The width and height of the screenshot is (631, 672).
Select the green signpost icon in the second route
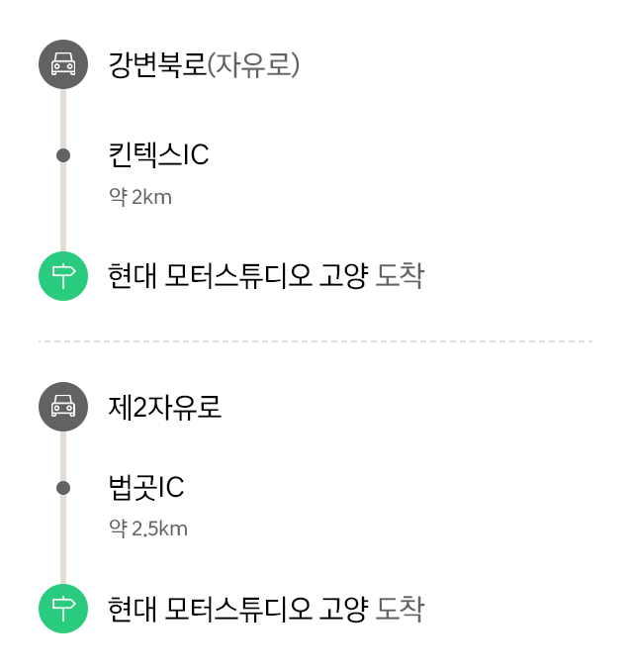coord(63,609)
